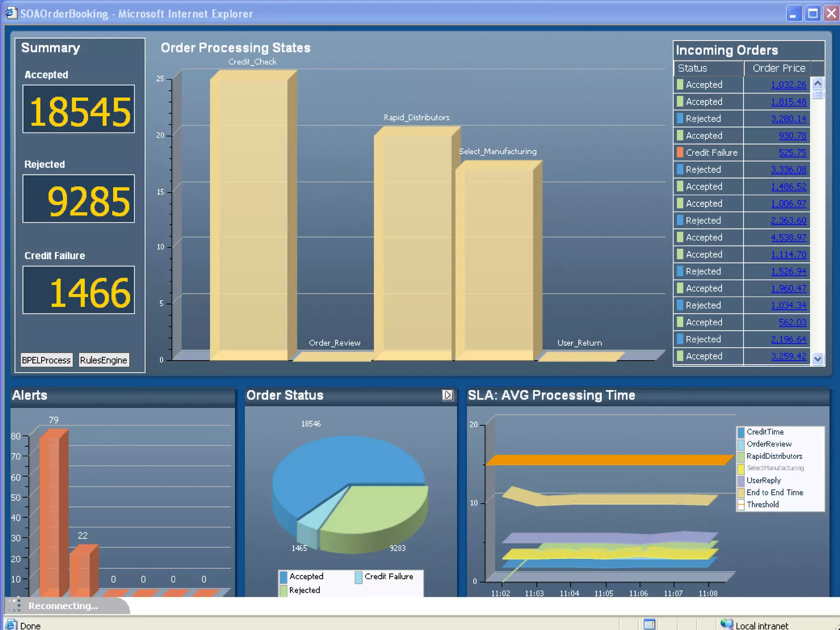This screenshot has width=840, height=630.
Task: Open the 4,538.97 order price link
Action: [788, 237]
